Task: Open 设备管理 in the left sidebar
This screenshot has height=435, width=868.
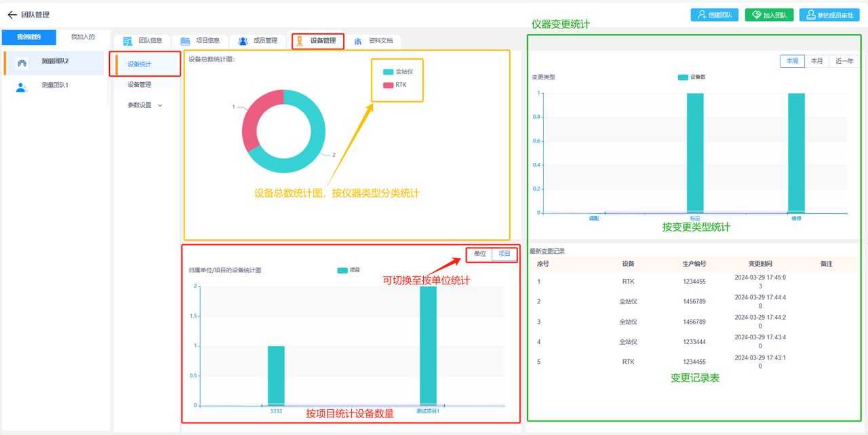Action: pos(140,85)
